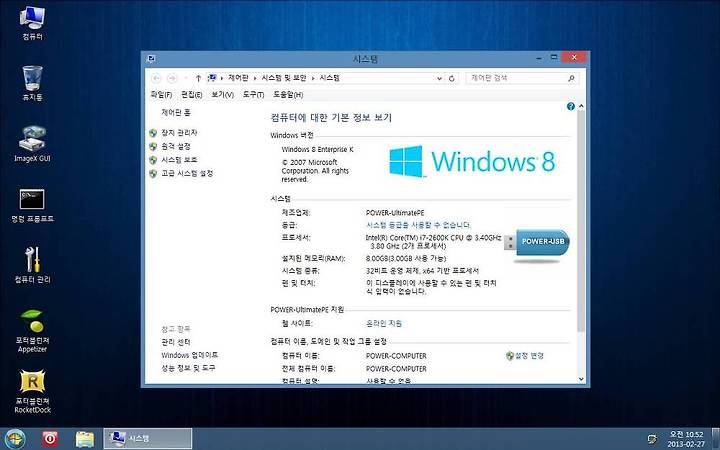Click the 제어판 검색 search field
Image resolution: width=720 pixels, height=450 pixels.
(x=517, y=78)
